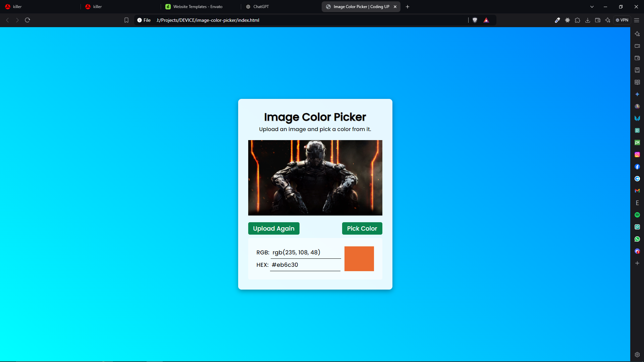The image size is (644, 362).
Task: Expand the tab search dropdown arrow
Action: (592, 7)
